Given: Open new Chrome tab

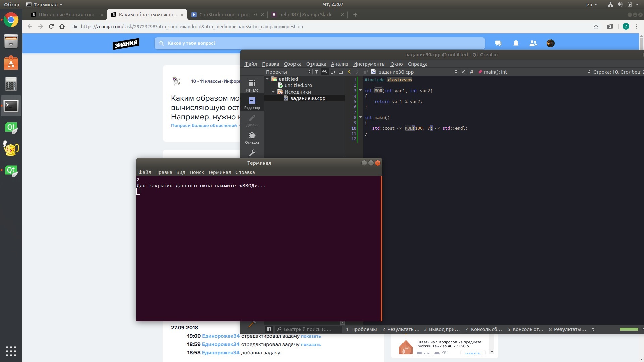Looking at the screenshot, I should (355, 15).
